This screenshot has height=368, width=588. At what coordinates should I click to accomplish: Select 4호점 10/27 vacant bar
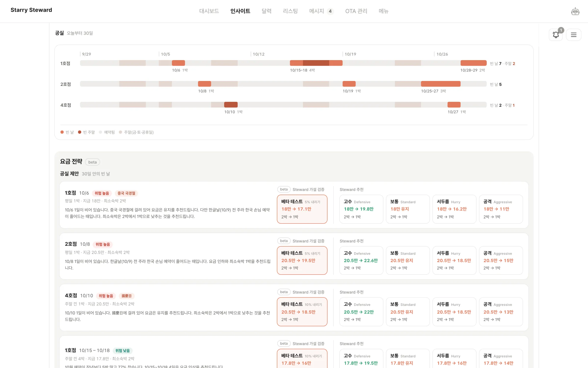click(x=454, y=105)
